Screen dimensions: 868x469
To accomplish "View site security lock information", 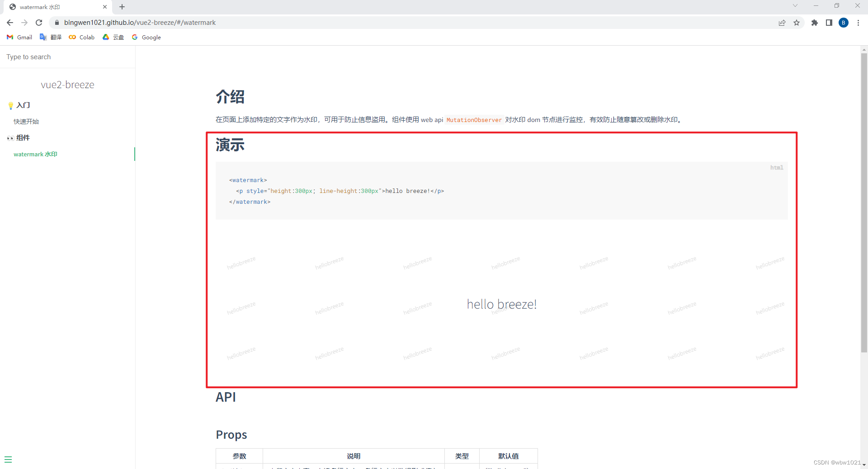I will [57, 23].
